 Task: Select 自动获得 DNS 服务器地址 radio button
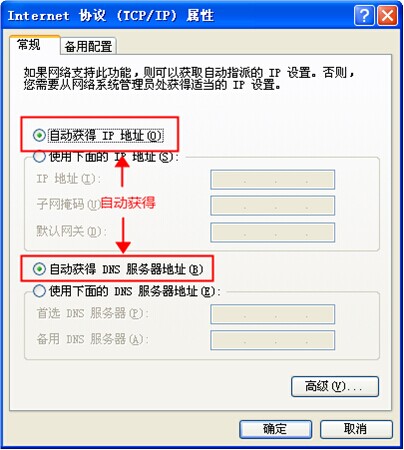point(39,269)
